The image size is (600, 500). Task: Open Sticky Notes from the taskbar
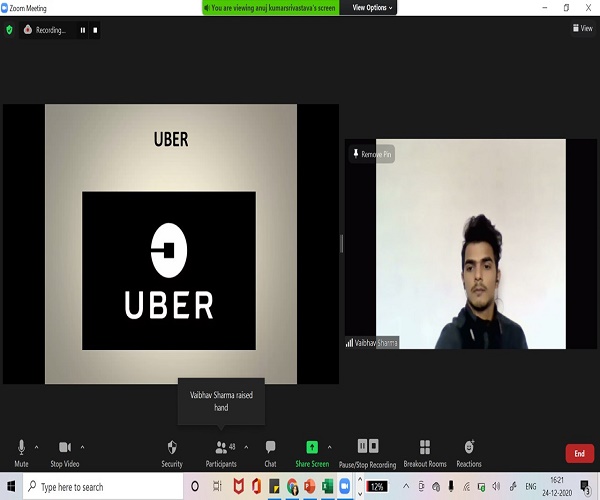[274, 487]
